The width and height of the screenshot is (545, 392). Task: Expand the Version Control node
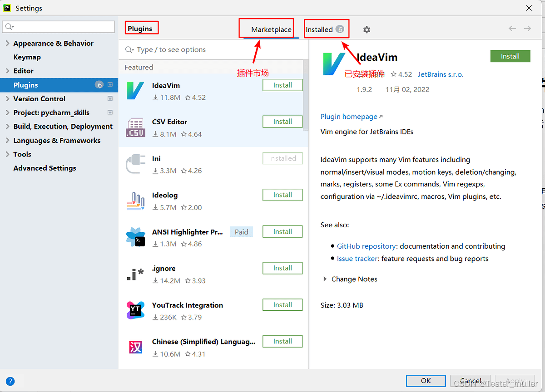click(7, 99)
